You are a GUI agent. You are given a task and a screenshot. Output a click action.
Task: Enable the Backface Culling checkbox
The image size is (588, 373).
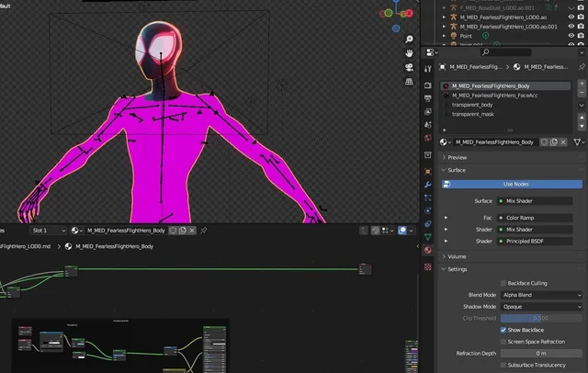pyautogui.click(x=503, y=283)
